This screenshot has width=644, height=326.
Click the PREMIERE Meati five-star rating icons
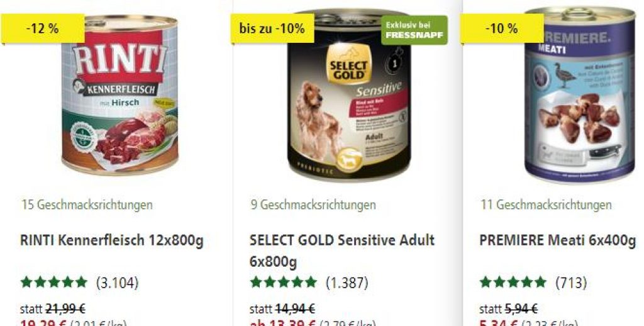[513, 283]
